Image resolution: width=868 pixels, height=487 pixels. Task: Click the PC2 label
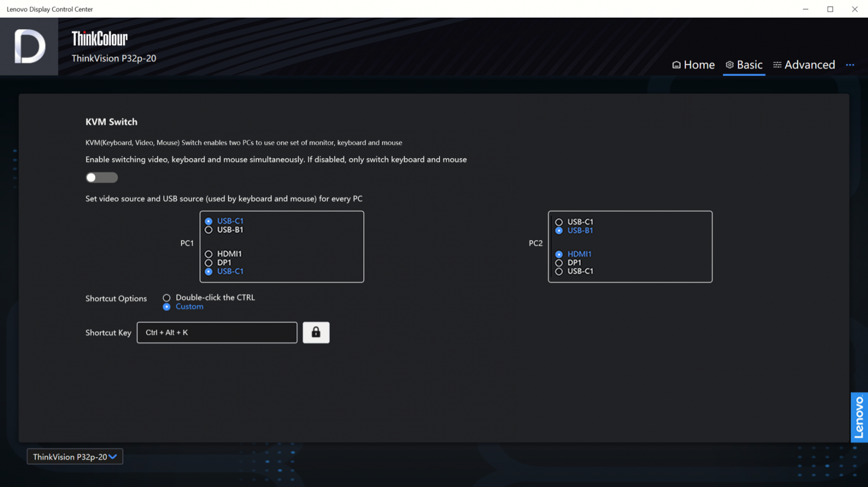point(536,243)
